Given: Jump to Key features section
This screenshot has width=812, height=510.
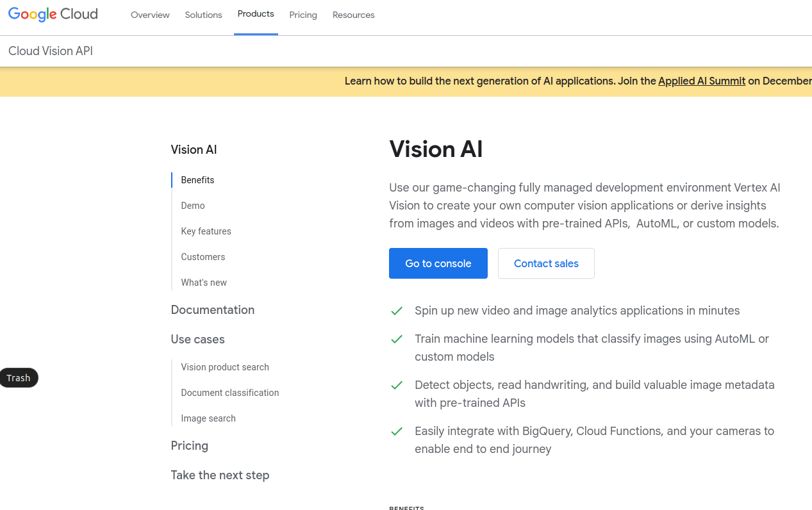Looking at the screenshot, I should [206, 231].
